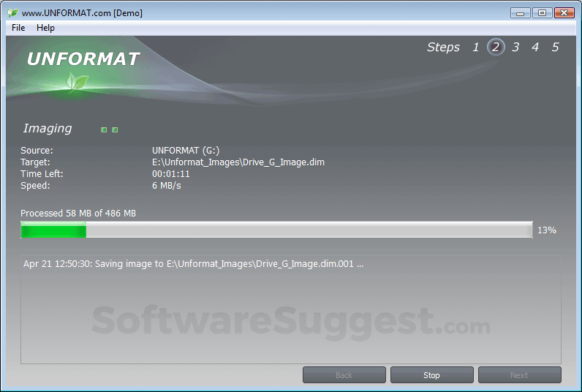Click step 5 in the Steps indicator
The image size is (582, 392).
click(x=555, y=47)
